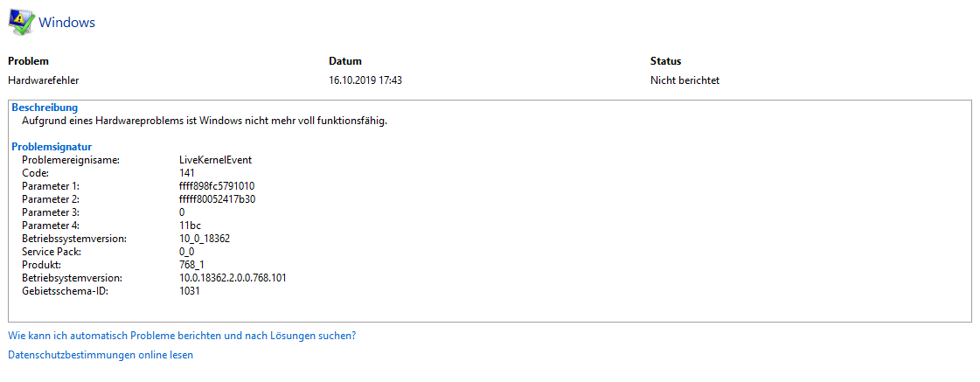This screenshot has height=382, width=980.
Task: Click the Parameter 4: label
Action: click(51, 225)
